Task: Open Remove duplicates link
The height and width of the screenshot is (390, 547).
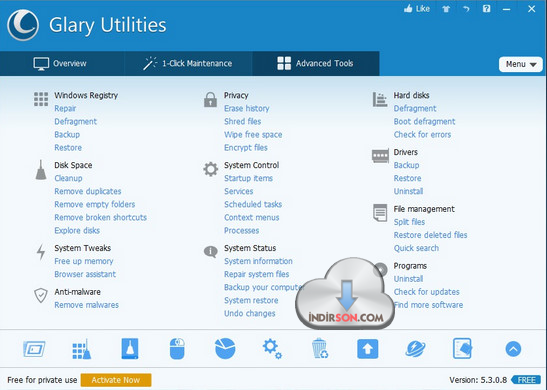Action: [88, 191]
